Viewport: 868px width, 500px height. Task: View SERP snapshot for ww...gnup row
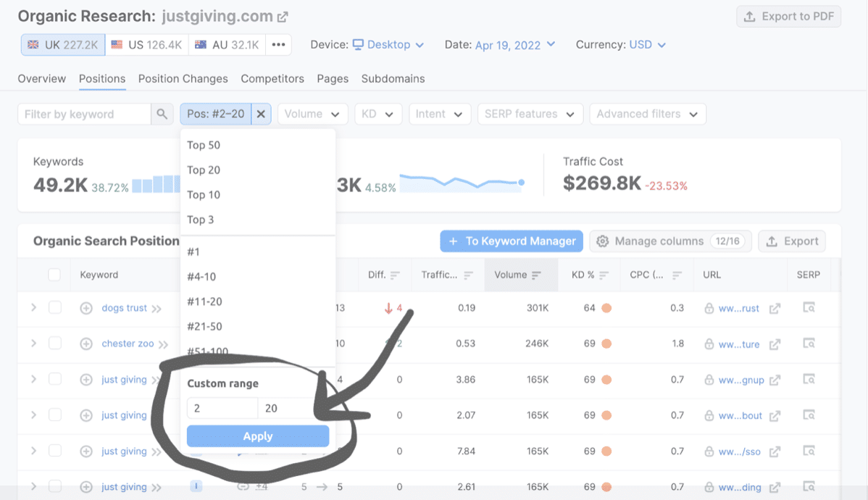809,379
